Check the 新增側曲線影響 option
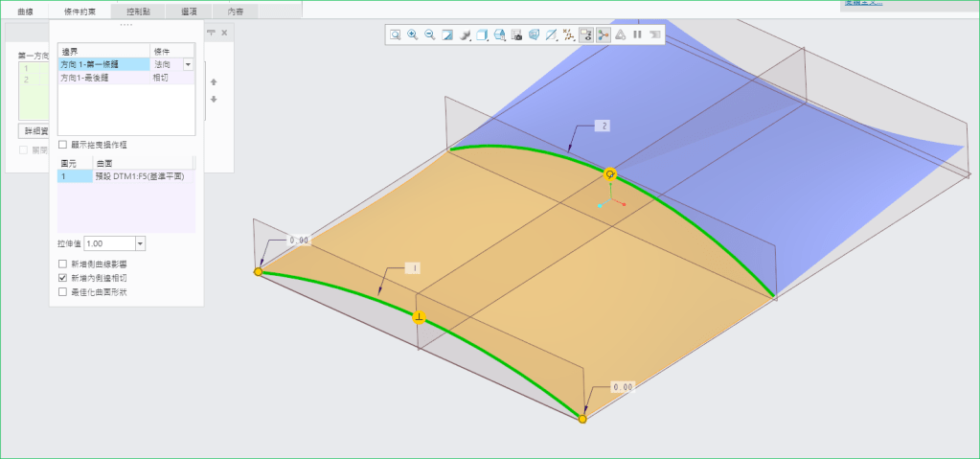980x459 pixels. (x=63, y=264)
